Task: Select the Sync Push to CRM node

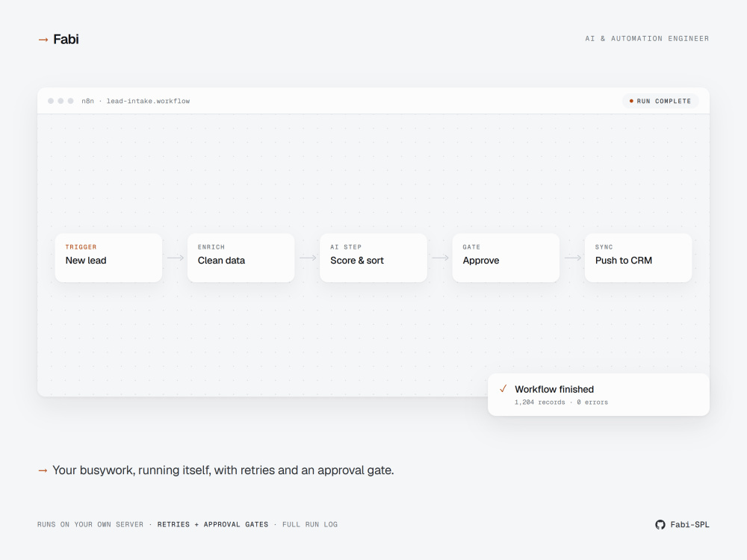Action: click(639, 258)
